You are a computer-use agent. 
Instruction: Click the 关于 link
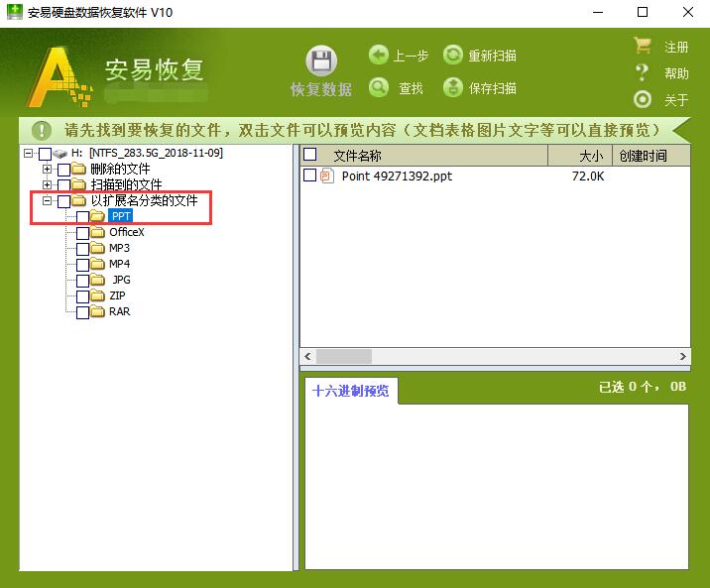click(x=676, y=100)
